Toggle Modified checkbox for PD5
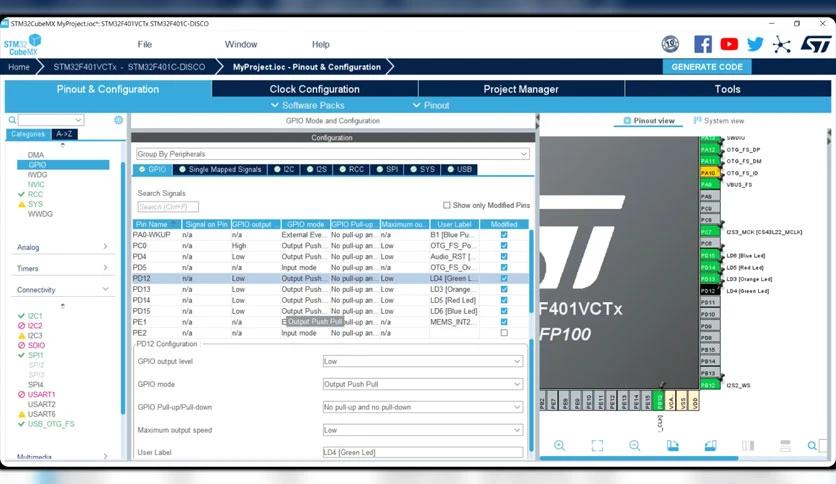Viewport: 836px width, 484px height. (504, 268)
